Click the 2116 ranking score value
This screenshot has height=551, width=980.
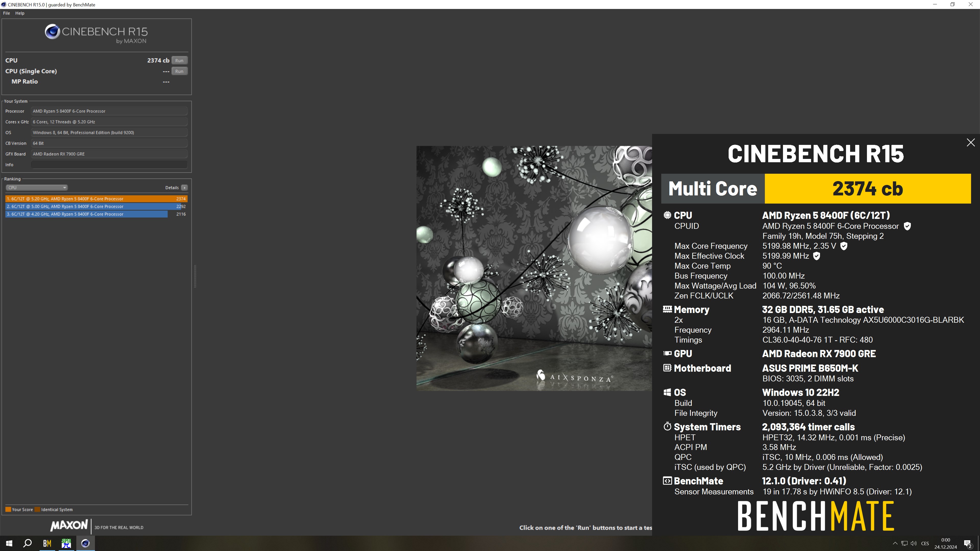[181, 214]
